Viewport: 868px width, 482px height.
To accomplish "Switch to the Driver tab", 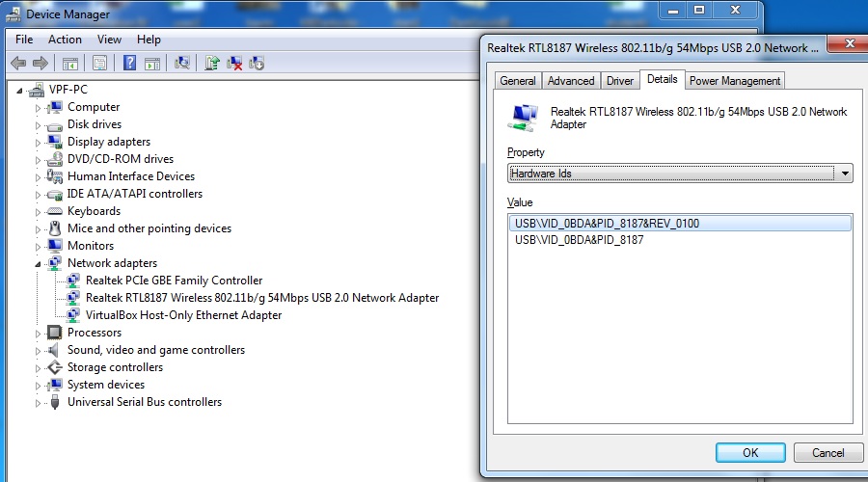I will click(x=619, y=81).
